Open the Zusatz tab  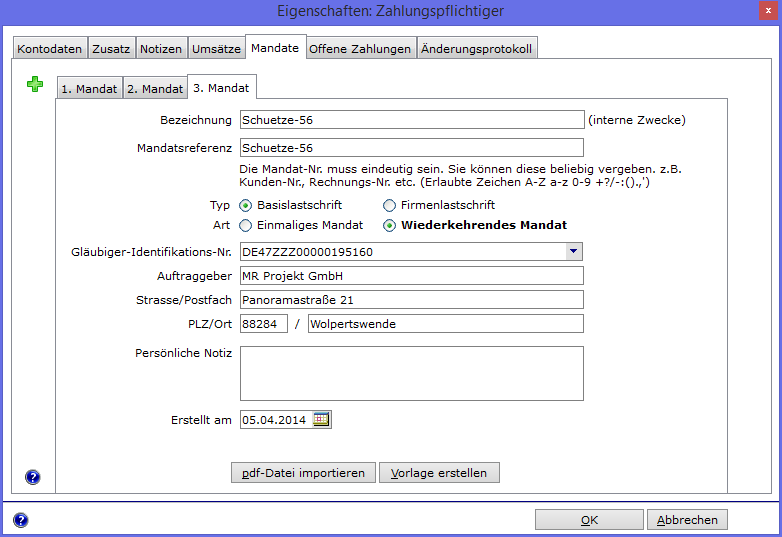click(111, 48)
